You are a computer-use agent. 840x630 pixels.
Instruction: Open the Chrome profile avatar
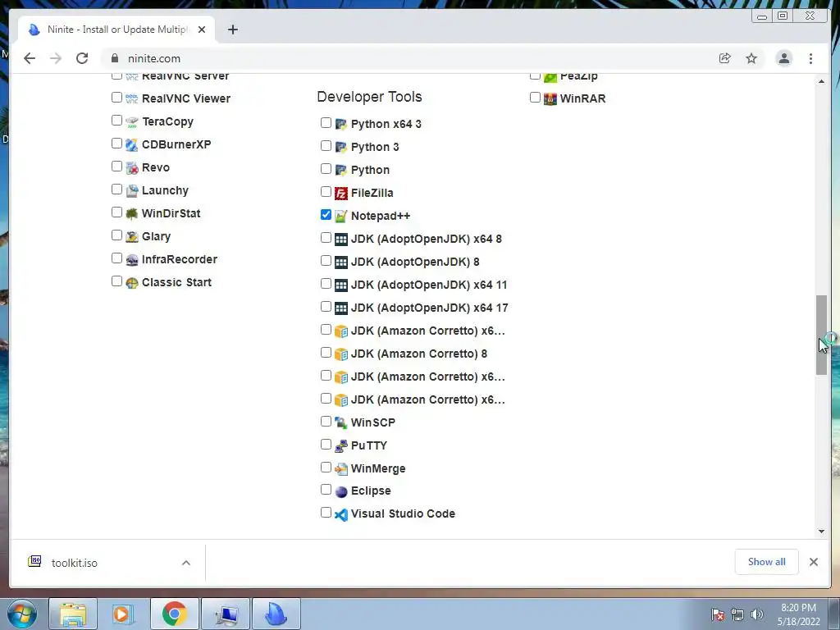click(783, 58)
